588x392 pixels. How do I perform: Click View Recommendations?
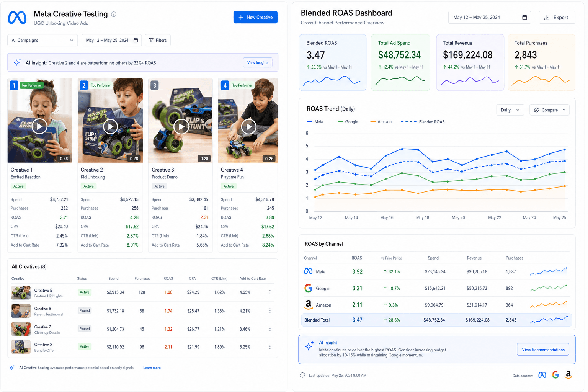click(543, 350)
